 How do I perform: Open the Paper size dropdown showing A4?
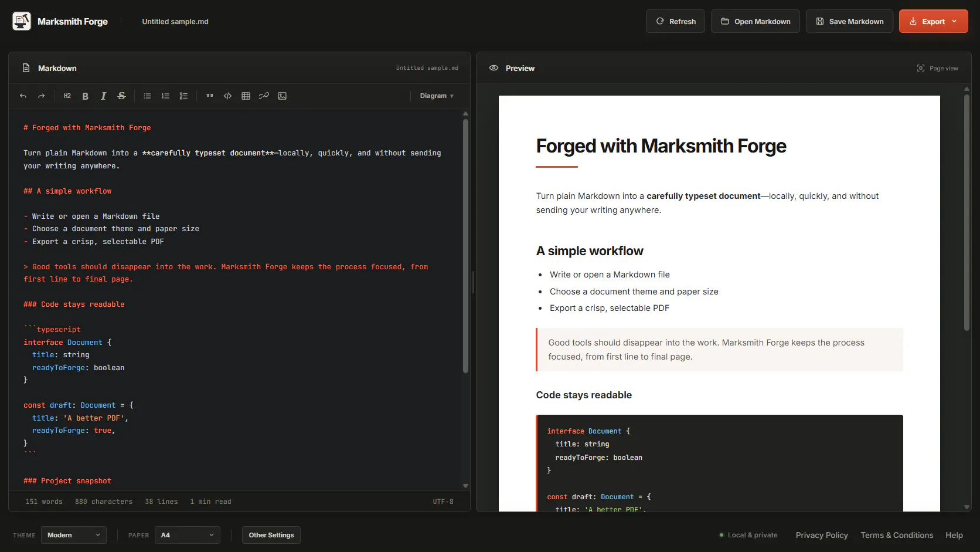pos(188,535)
